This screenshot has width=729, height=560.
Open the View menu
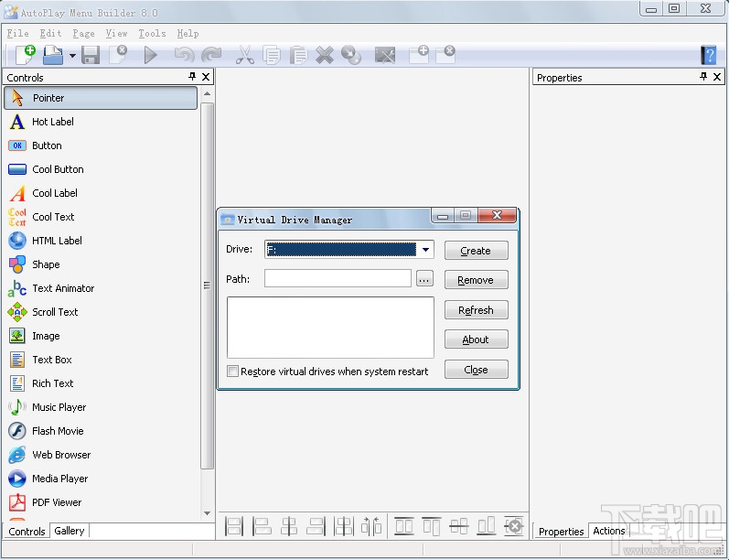(x=117, y=34)
